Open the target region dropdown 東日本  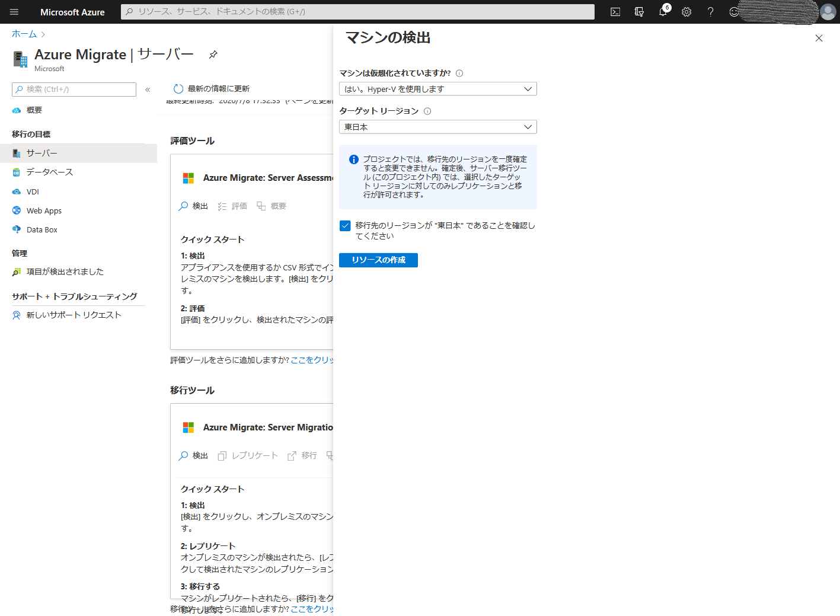click(x=438, y=127)
